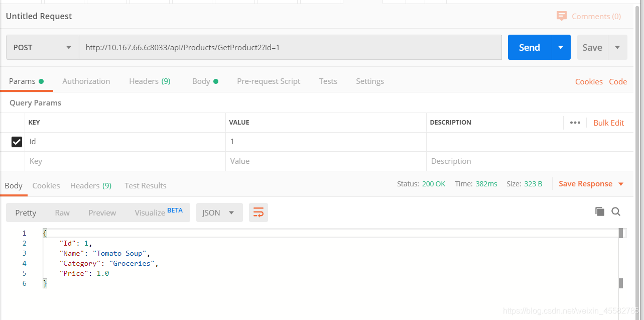644x320 pixels.
Task: Open the POST method dropdown
Action: click(x=43, y=47)
